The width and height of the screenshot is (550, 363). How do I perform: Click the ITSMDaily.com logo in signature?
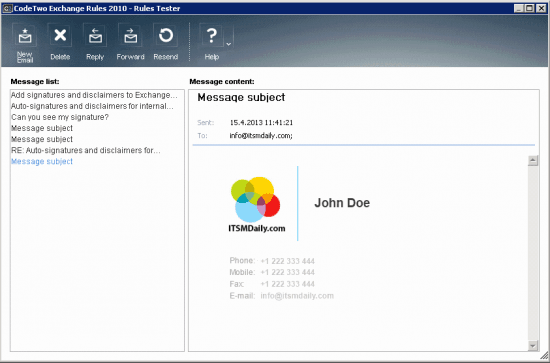point(256,204)
